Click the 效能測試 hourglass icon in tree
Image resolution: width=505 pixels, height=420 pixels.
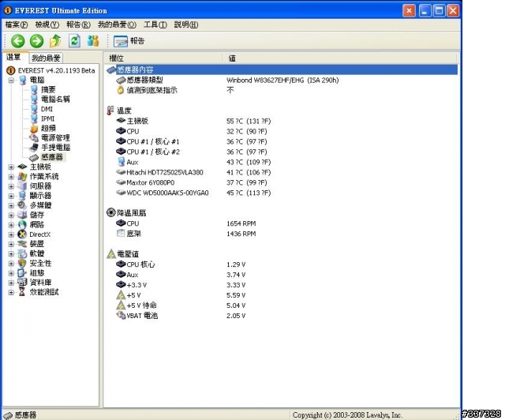click(22, 292)
